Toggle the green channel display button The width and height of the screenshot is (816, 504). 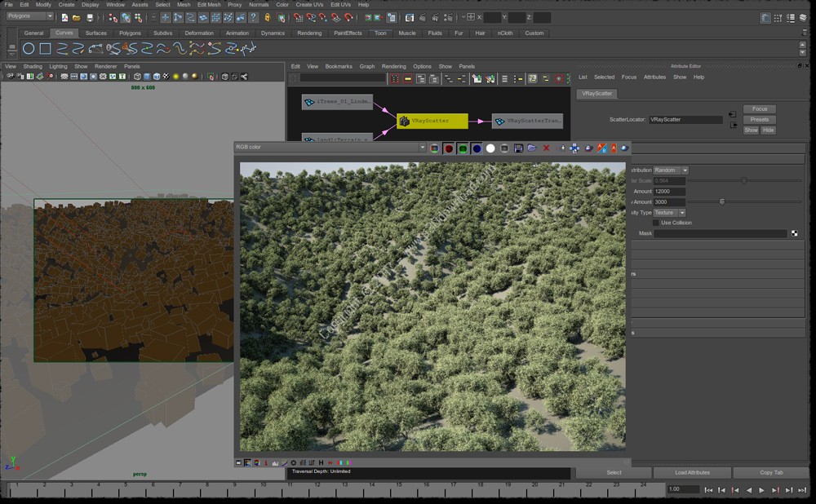(463, 148)
